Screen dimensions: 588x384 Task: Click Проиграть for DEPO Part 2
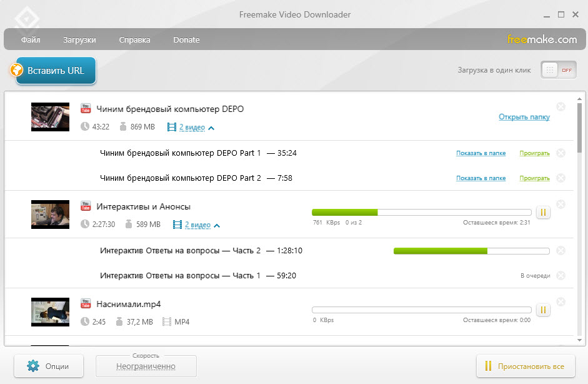534,178
